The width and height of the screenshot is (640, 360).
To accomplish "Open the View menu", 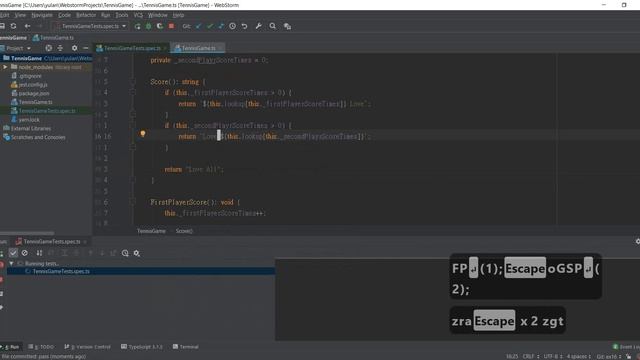I will click(x=20, y=15).
